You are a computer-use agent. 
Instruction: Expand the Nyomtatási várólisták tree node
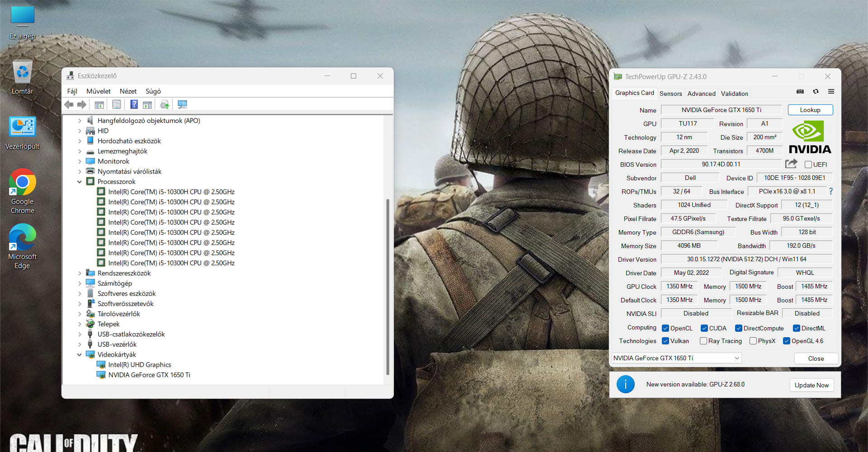click(80, 172)
